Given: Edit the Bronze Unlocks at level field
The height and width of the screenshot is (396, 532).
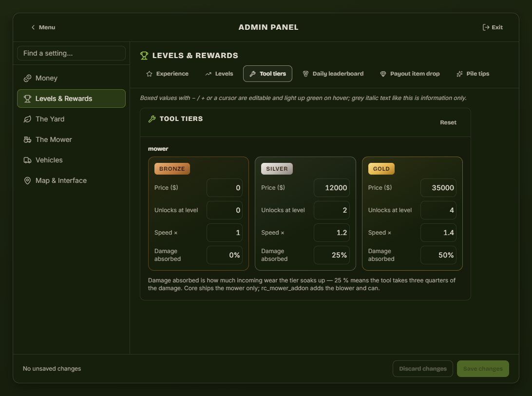Looking at the screenshot, I should (225, 210).
